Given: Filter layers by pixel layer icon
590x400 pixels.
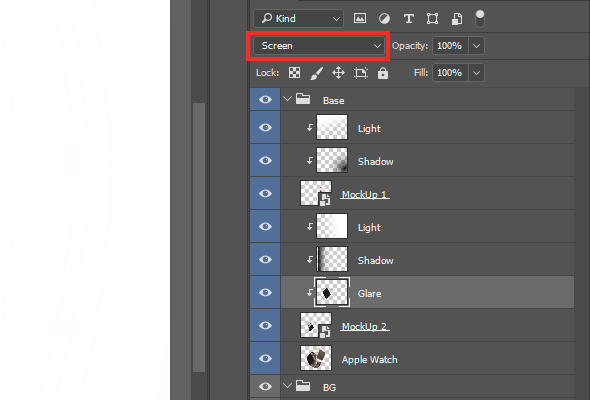Looking at the screenshot, I should (x=360, y=18).
